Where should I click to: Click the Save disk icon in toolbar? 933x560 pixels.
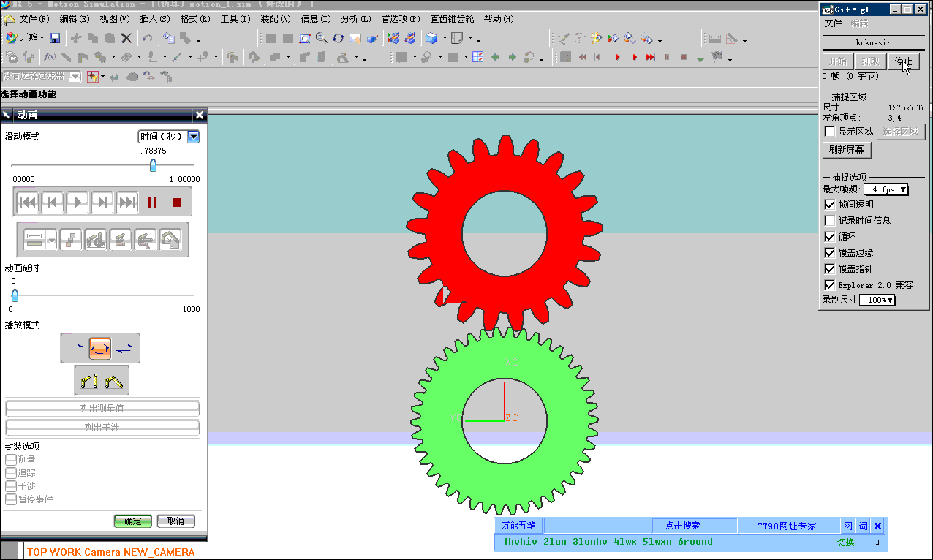tap(55, 38)
